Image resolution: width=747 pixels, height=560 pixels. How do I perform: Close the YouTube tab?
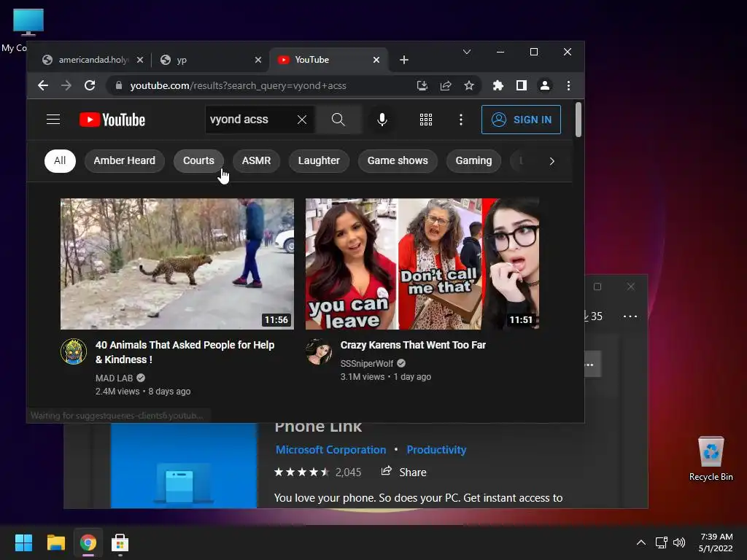(376, 60)
